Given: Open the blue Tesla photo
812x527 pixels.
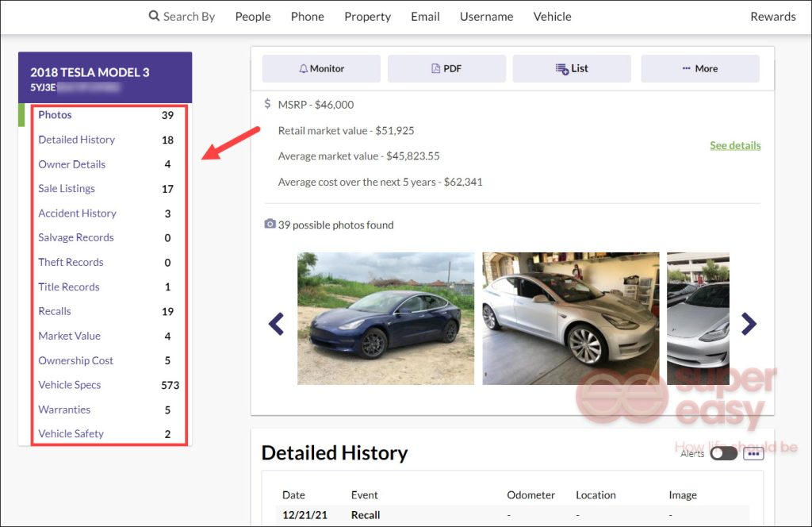Looking at the screenshot, I should [386, 318].
